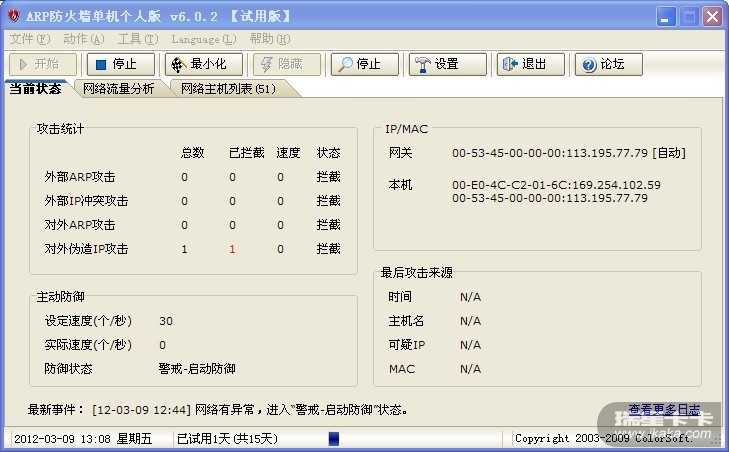Click the 对外ARP攻击 row label
The image size is (729, 452).
80,225
